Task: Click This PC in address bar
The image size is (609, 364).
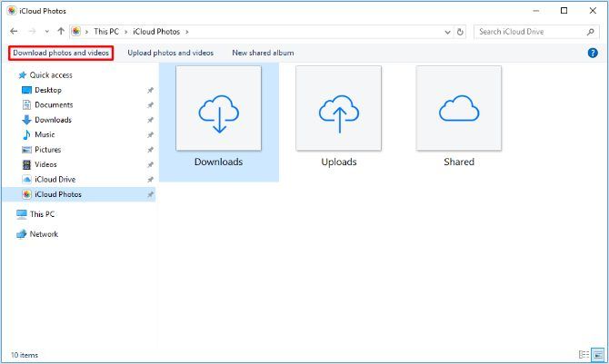Action: click(x=106, y=32)
